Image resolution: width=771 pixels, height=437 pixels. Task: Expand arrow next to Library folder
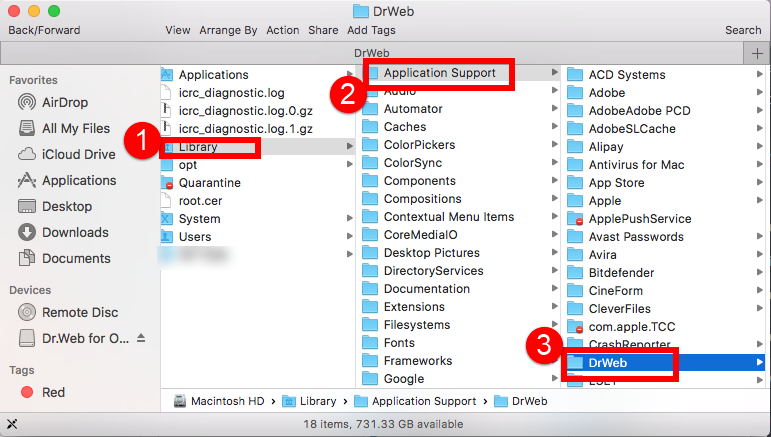click(x=350, y=146)
